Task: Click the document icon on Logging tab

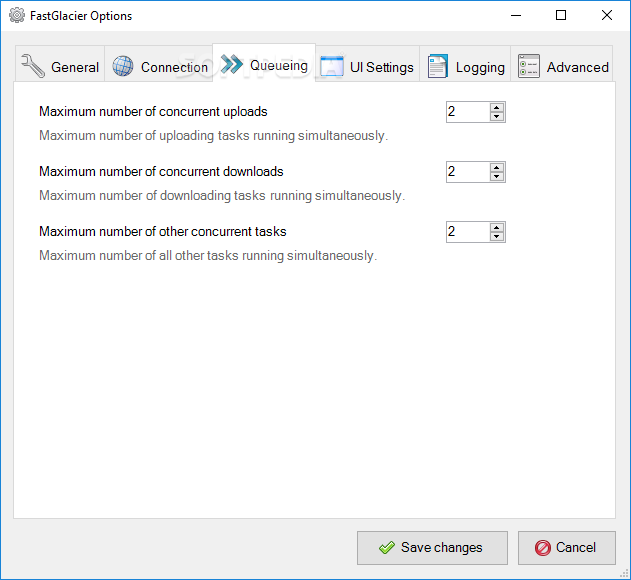Action: [x=437, y=66]
